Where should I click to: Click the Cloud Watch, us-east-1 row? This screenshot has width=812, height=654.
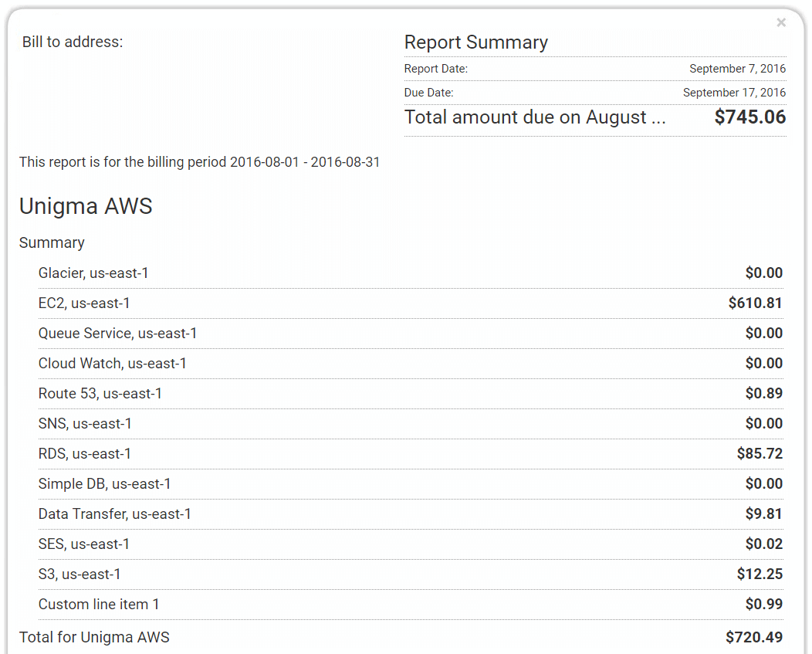[411, 363]
